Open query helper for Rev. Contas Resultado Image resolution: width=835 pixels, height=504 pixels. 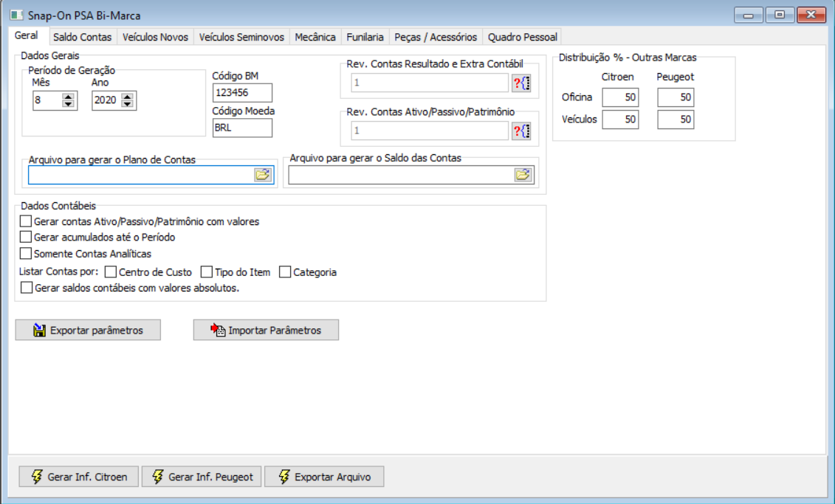tap(521, 83)
